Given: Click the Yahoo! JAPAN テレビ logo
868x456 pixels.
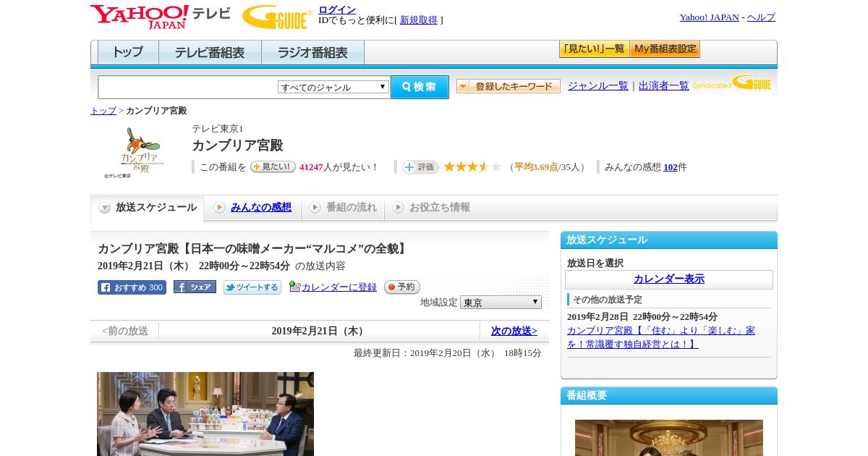Looking at the screenshot, I should [x=161, y=17].
